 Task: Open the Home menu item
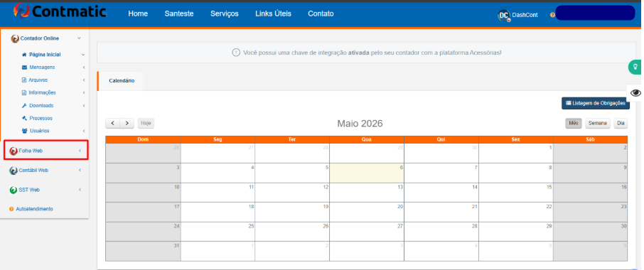[138, 13]
